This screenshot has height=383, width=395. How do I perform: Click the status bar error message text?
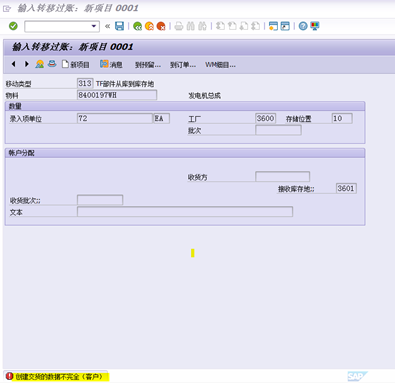[59, 377]
